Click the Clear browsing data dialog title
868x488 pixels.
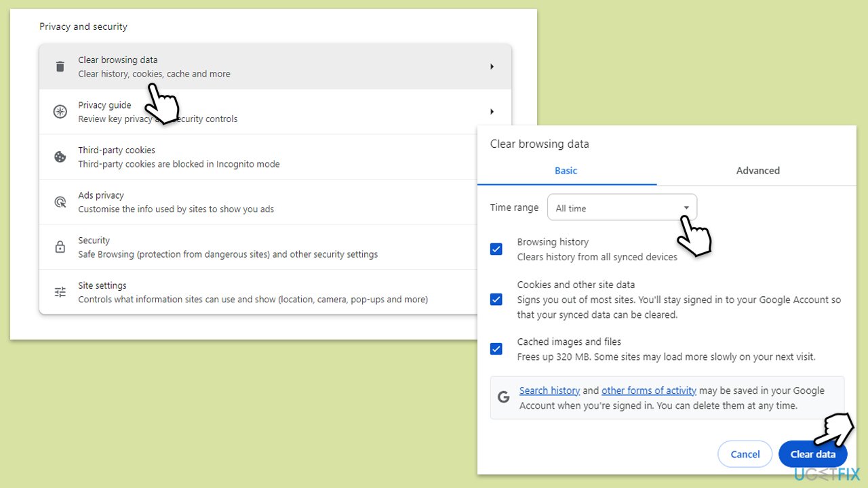540,144
